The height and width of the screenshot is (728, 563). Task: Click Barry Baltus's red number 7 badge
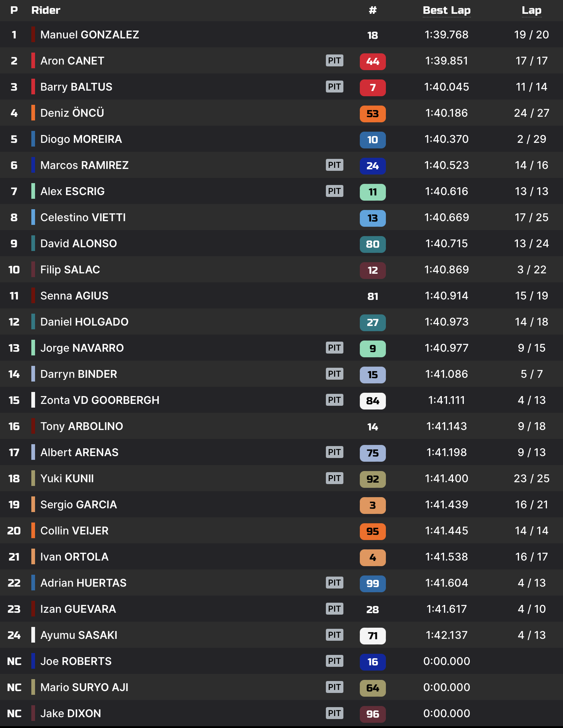[x=372, y=88]
